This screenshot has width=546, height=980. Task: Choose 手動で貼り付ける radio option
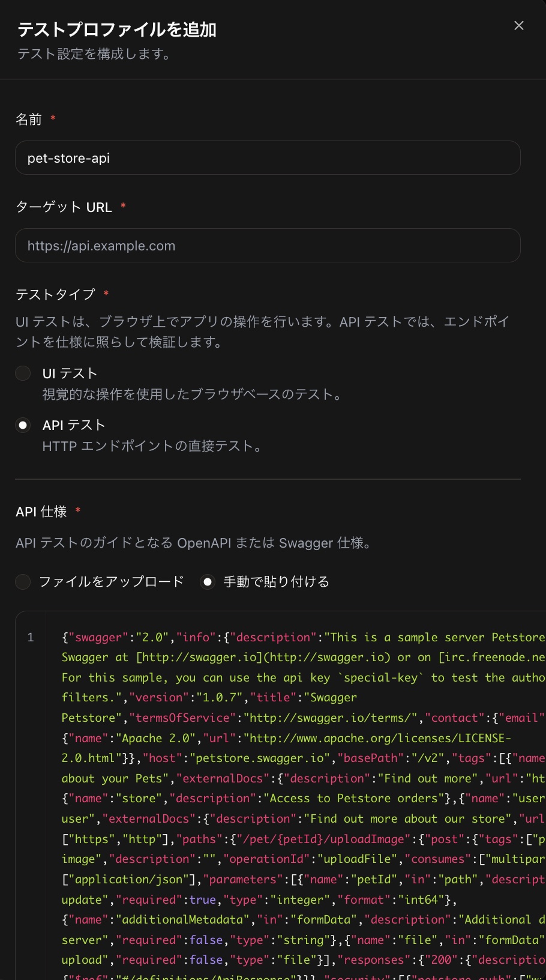[x=208, y=582]
